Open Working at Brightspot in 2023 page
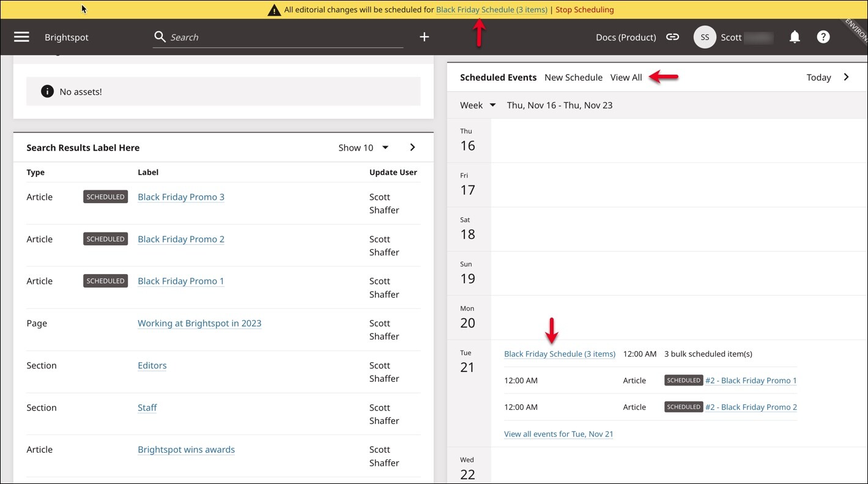868x484 pixels. click(x=199, y=323)
